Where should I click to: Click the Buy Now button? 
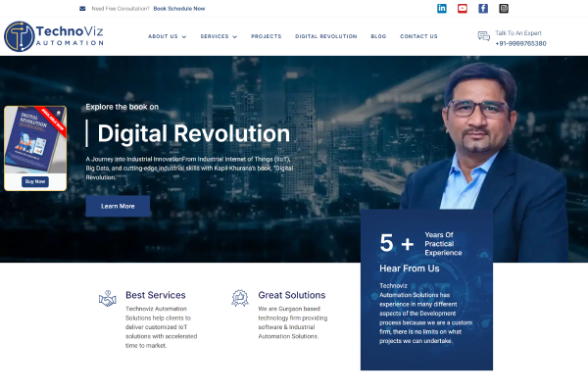pos(35,181)
